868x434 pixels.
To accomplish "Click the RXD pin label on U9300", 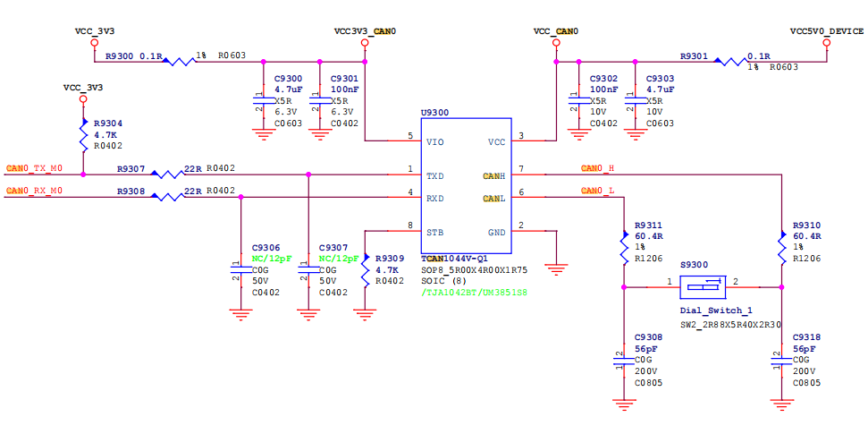I will coord(435,199).
